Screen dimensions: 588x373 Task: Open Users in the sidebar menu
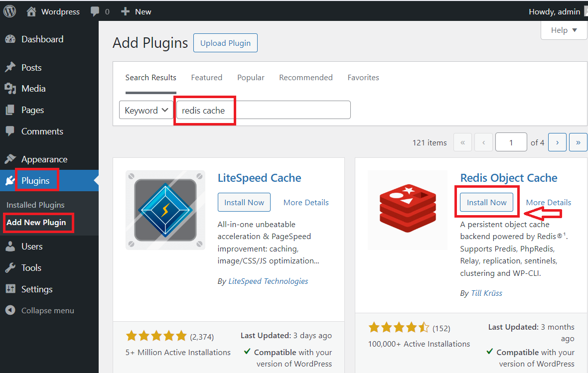[x=32, y=247]
